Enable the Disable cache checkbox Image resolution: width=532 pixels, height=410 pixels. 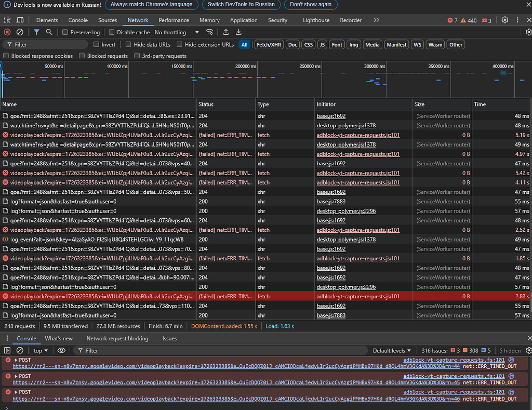pos(112,32)
